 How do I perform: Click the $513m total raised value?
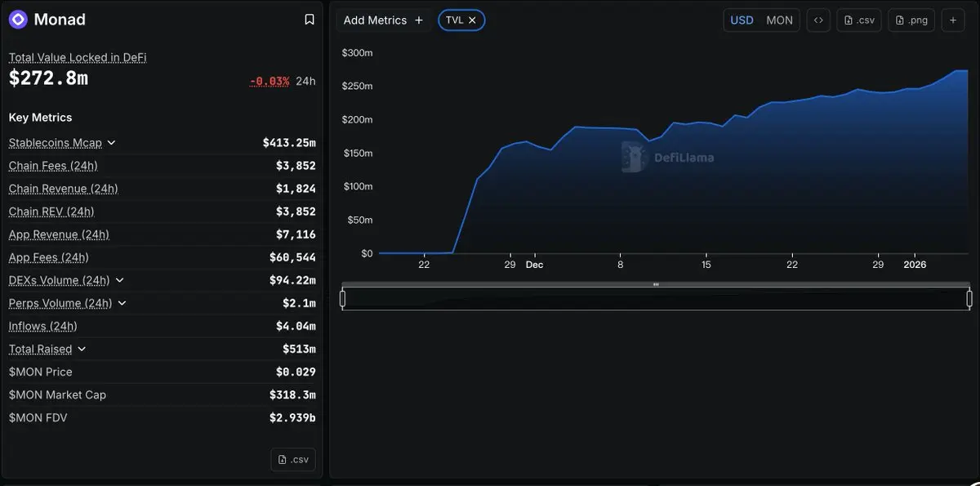(x=299, y=349)
